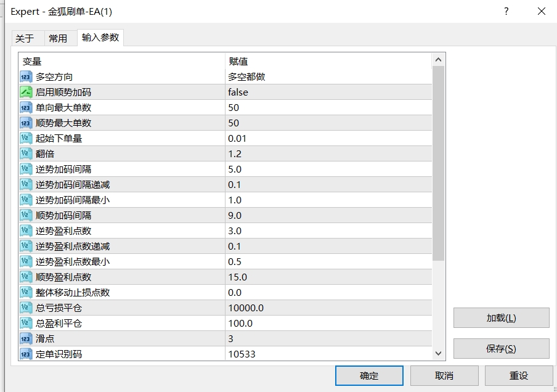Switch to the 关于 tab

tap(25, 38)
